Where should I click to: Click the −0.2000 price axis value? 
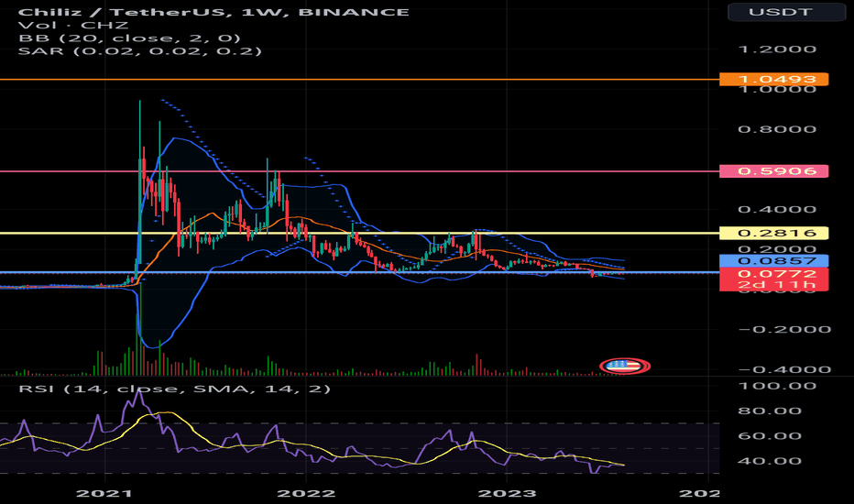point(784,329)
